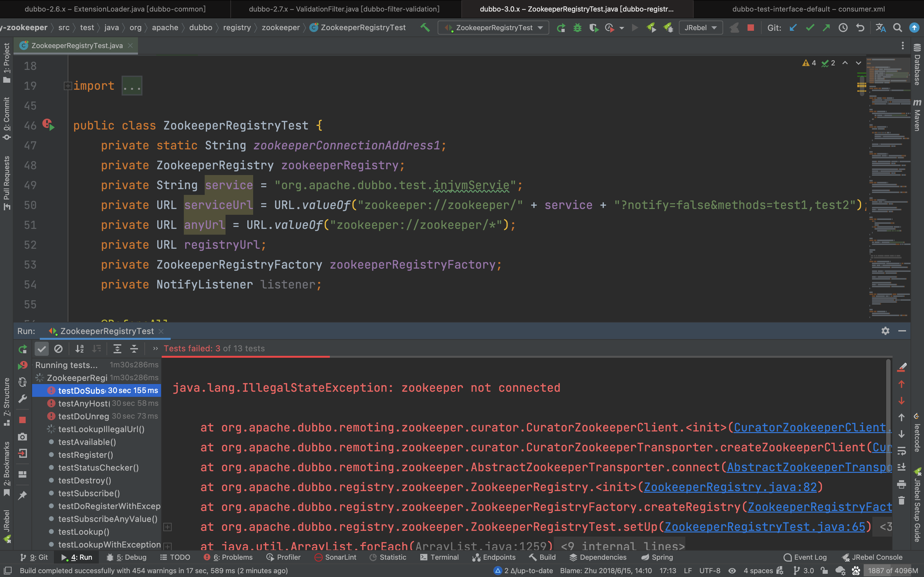Open ZookeeperRegistry.java:82 stack trace link
Screen dimensions: 924x577
click(x=730, y=487)
